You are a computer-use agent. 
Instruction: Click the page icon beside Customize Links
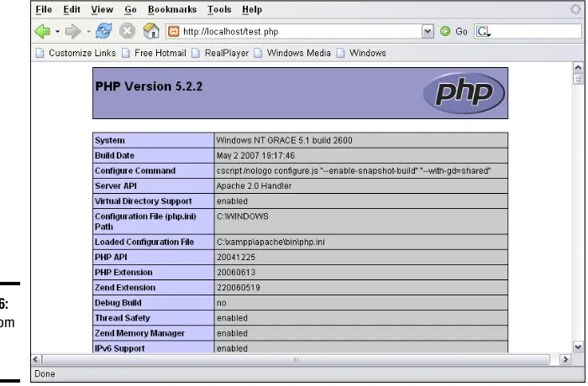[39, 53]
